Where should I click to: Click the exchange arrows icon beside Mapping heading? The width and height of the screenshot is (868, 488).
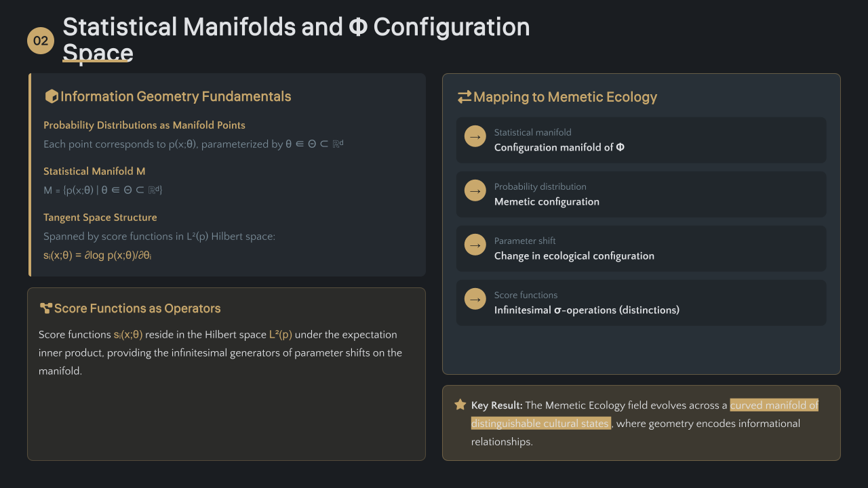pyautogui.click(x=465, y=97)
